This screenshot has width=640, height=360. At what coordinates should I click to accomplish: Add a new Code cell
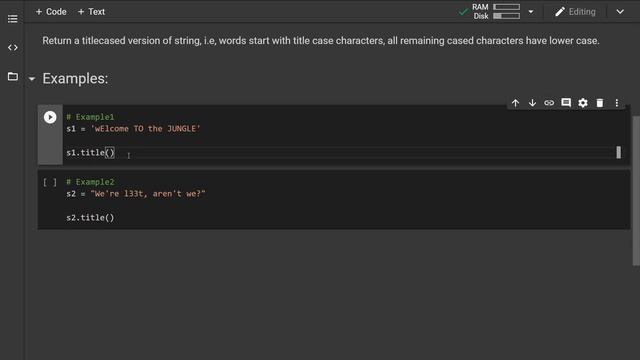tap(51, 12)
